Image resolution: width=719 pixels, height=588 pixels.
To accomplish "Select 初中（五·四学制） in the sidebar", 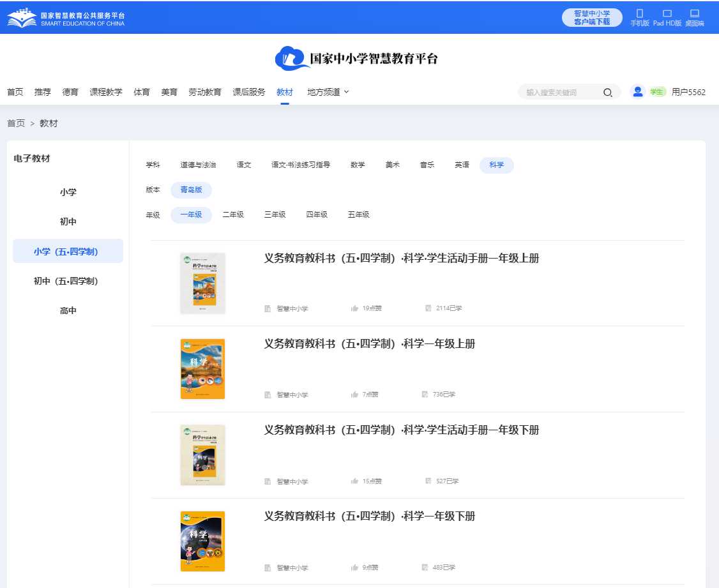I will [68, 281].
